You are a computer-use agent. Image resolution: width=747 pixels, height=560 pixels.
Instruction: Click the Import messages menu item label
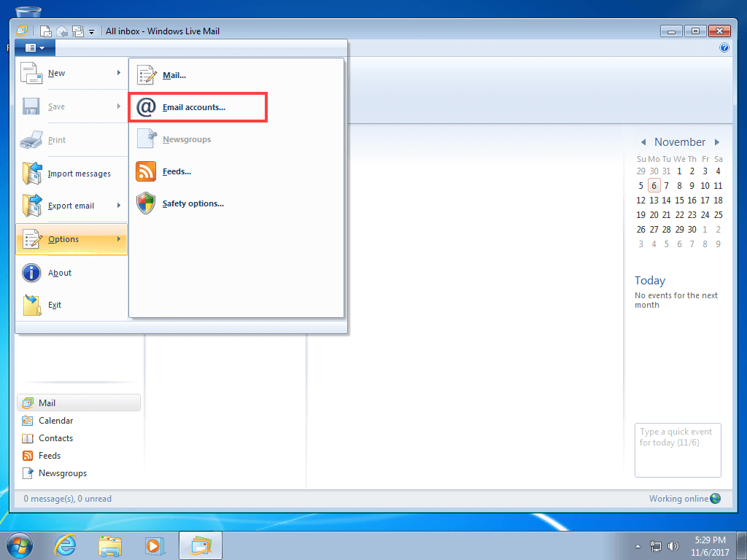(x=79, y=174)
